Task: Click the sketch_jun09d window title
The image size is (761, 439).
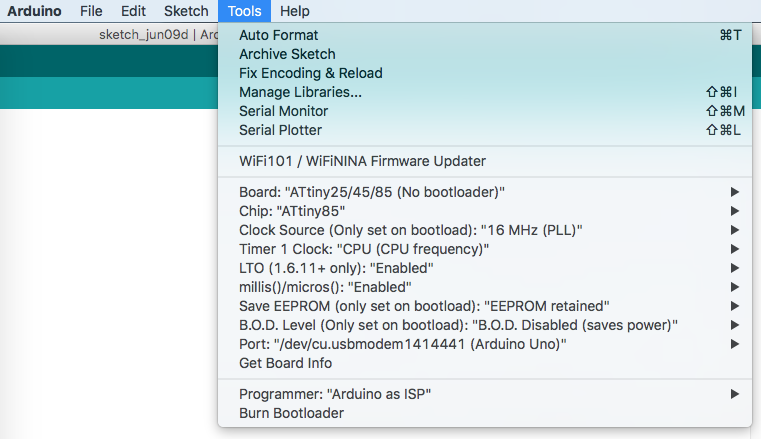Action: tap(158, 34)
